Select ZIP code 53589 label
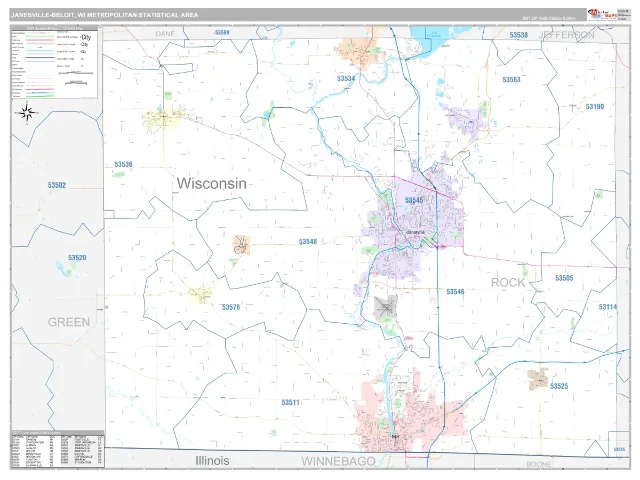 [x=222, y=32]
